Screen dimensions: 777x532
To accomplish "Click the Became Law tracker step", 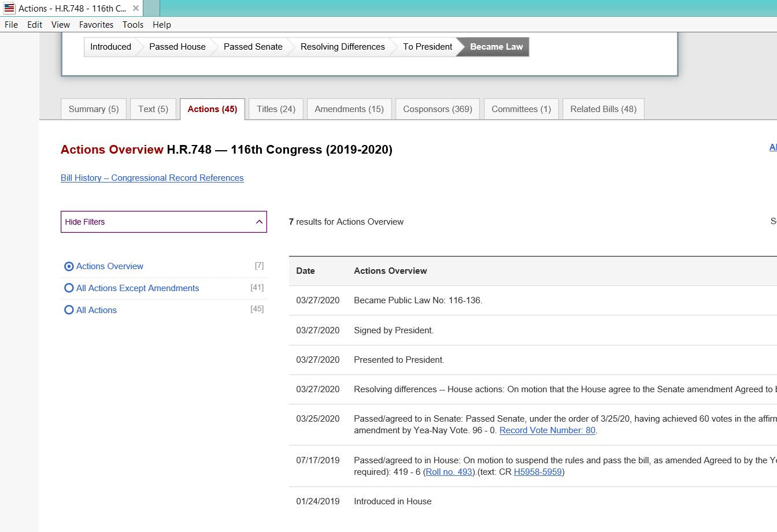I will point(496,47).
